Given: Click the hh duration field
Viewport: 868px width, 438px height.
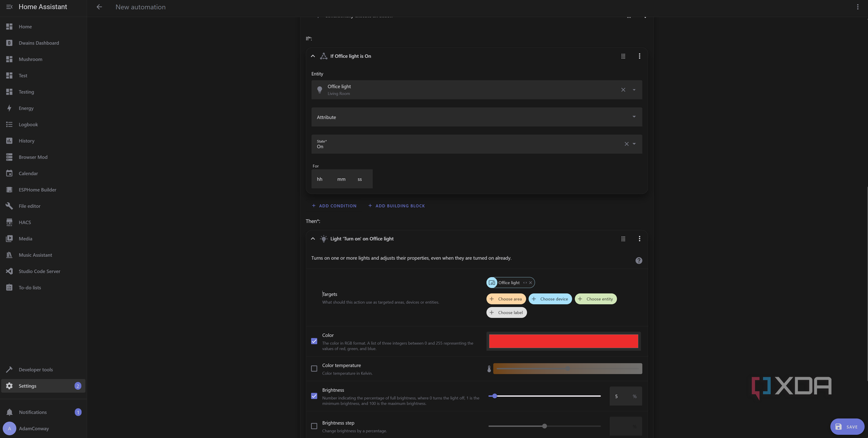Looking at the screenshot, I should point(320,179).
